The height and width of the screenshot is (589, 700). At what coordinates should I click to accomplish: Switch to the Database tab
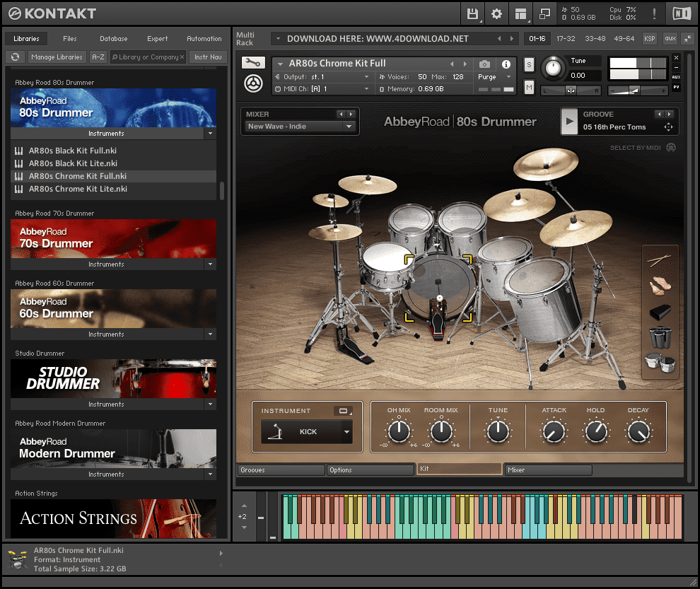click(x=113, y=39)
